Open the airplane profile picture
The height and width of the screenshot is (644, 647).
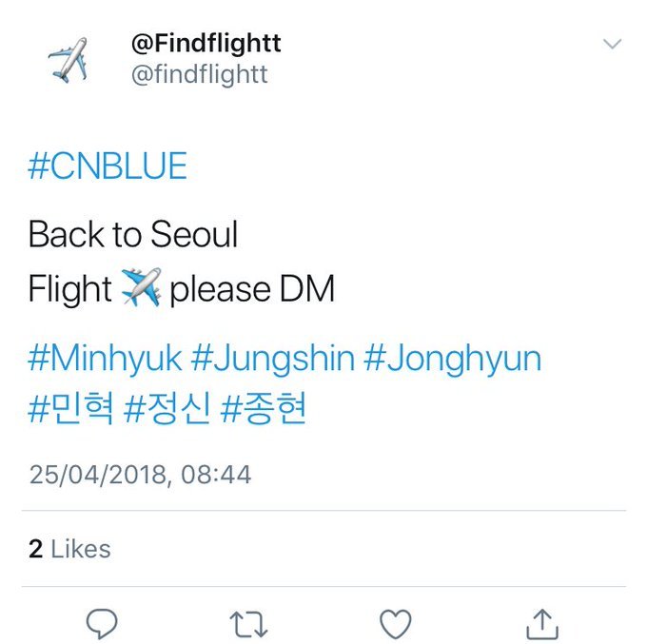pyautogui.click(x=69, y=60)
